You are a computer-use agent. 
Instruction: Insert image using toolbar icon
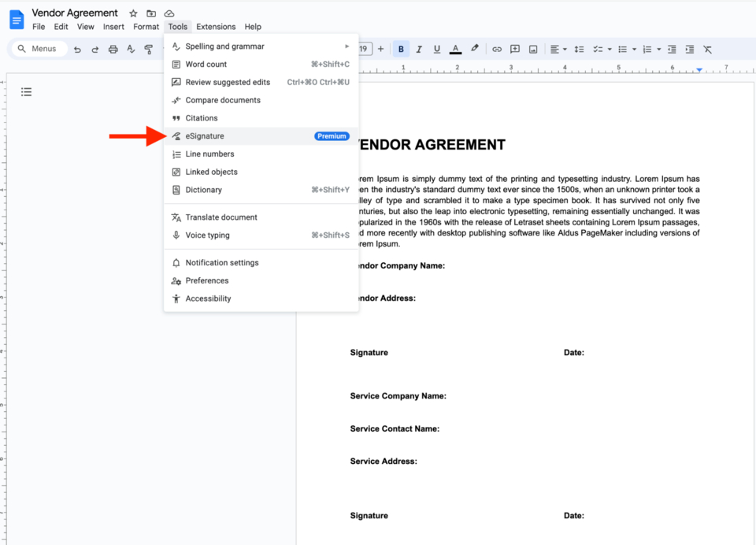[x=533, y=49]
